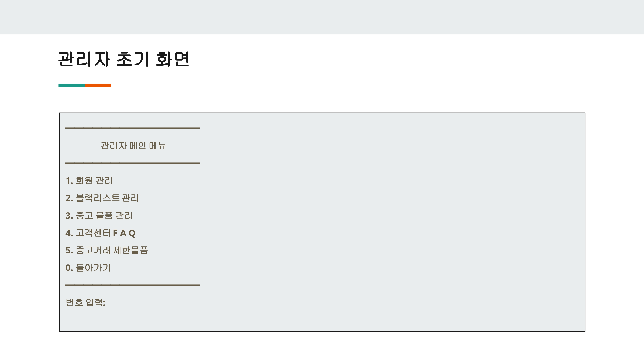Click the divider line below 관리자 메인 메뉴
The width and height of the screenshot is (644, 362).
click(132, 163)
